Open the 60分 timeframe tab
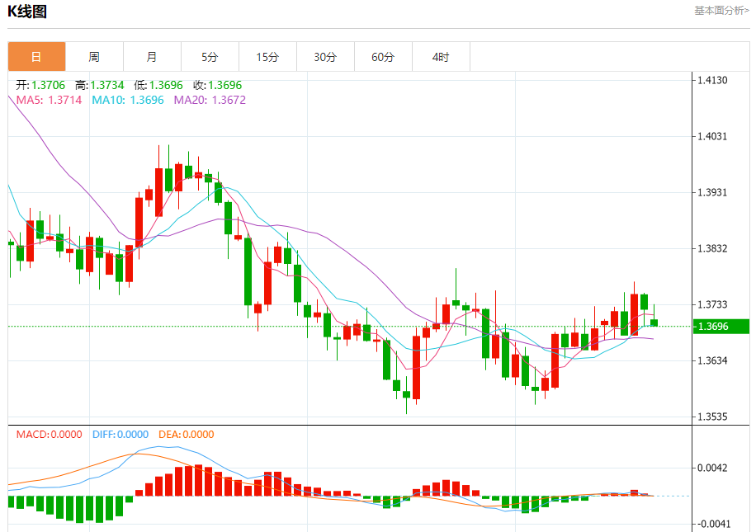Screen dimensions: 756x532 pos(383,57)
